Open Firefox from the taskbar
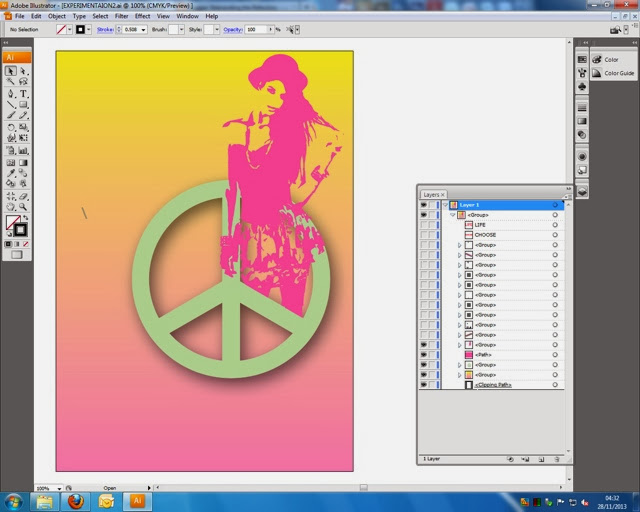 [x=76, y=501]
